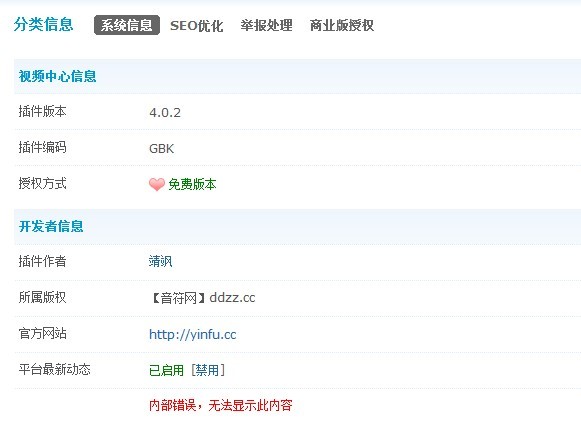This screenshot has width=581, height=441.
Task: Click the 开发者信息 section header
Action: click(51, 226)
